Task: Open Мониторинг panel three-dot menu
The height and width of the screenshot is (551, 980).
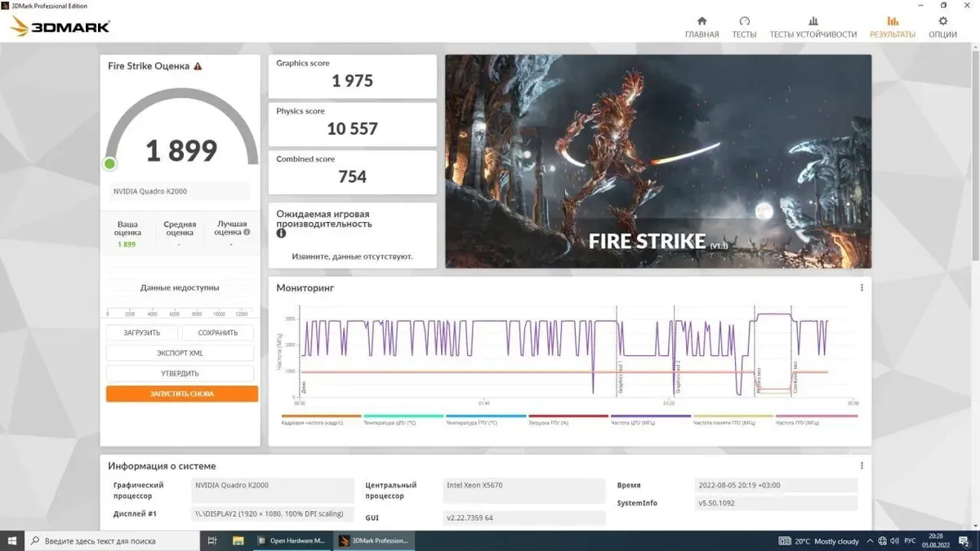Action: tap(862, 287)
